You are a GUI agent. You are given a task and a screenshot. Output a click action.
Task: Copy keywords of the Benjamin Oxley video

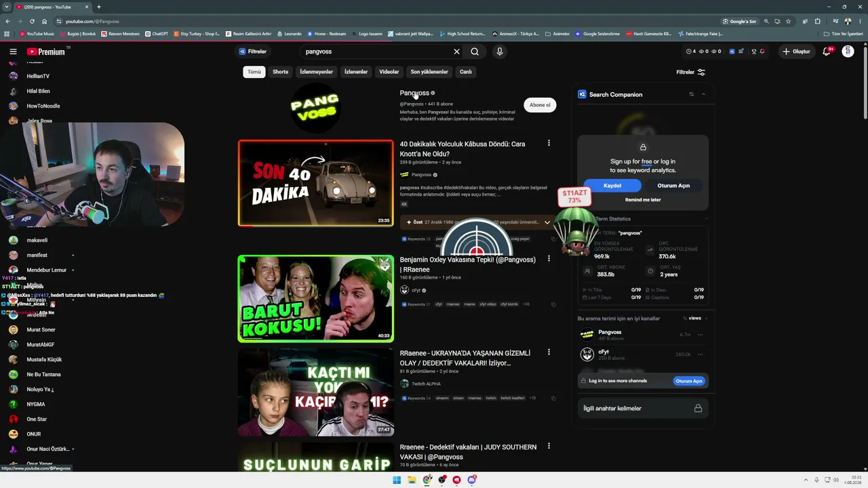point(553,305)
